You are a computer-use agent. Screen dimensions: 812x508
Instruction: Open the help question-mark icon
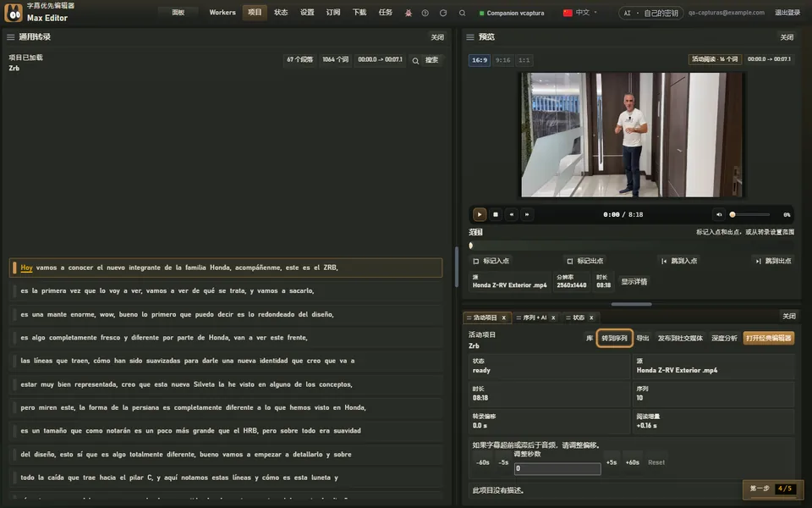[425, 13]
